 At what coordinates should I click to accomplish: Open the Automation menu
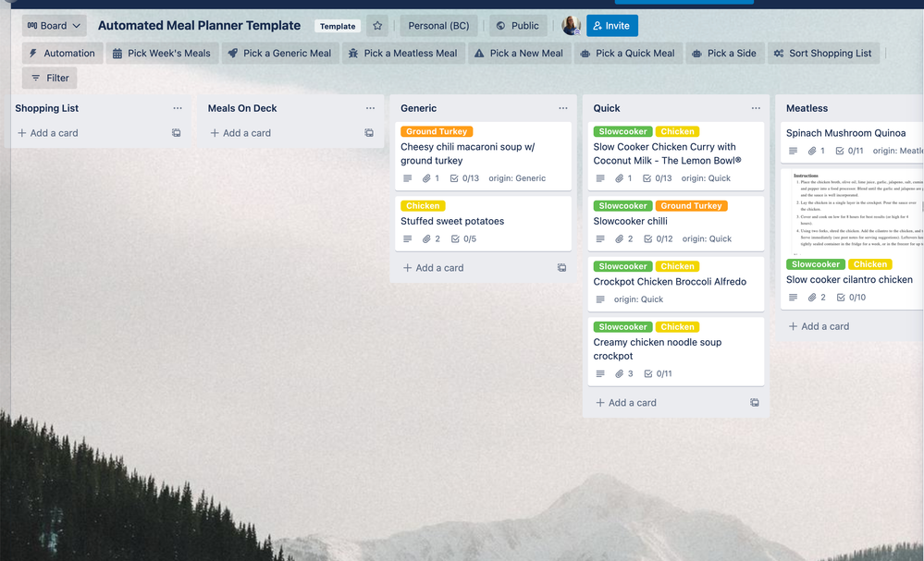pos(63,53)
